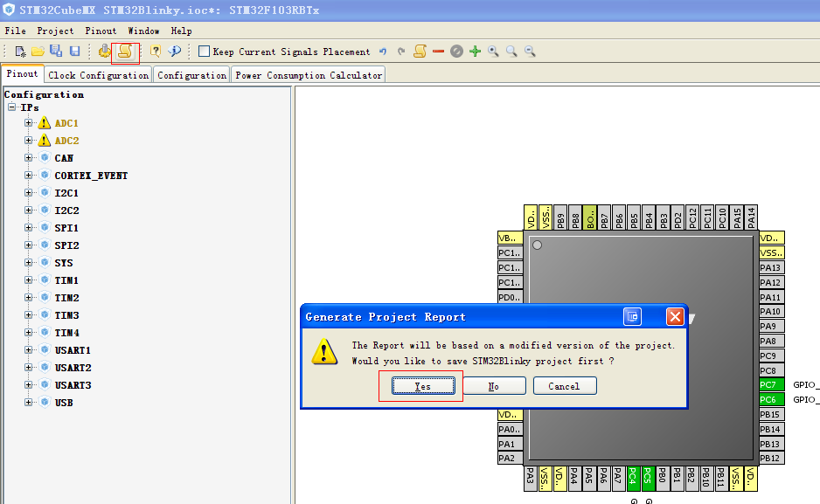820x504 pixels.
Task: Expand the USART3 tree node
Action: pyautogui.click(x=28, y=385)
